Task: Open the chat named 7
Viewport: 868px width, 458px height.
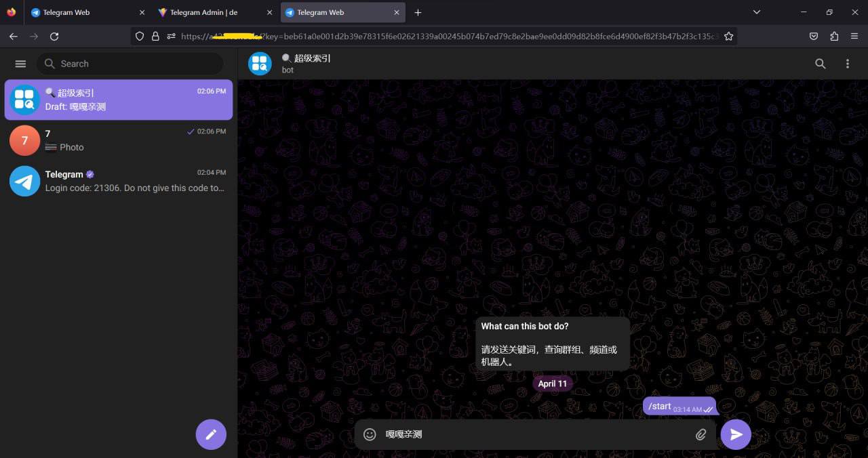Action: coord(119,140)
